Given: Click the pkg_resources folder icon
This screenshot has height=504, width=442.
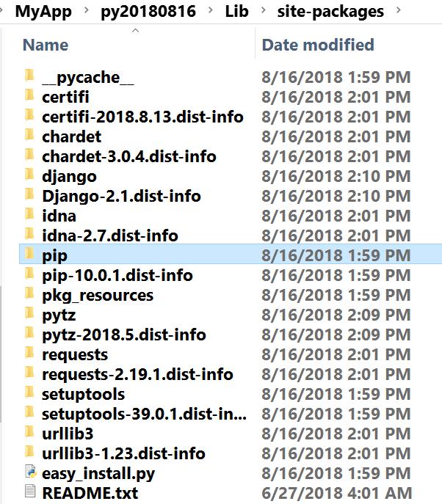Looking at the screenshot, I should 29,293.
